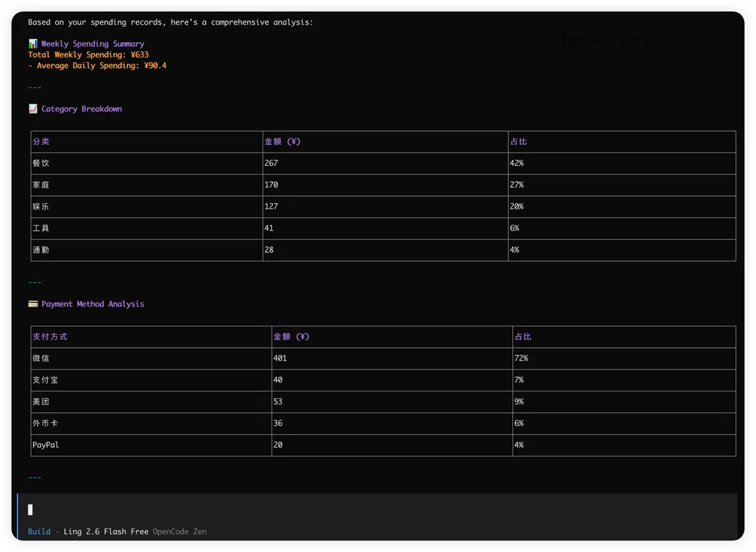Click the prompt input field

click(378, 509)
